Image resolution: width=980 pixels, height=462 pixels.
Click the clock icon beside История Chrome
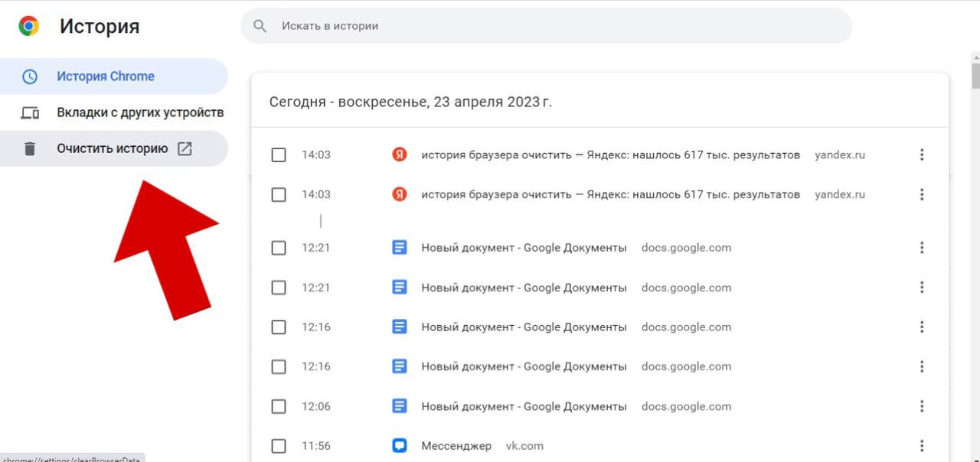click(x=30, y=76)
